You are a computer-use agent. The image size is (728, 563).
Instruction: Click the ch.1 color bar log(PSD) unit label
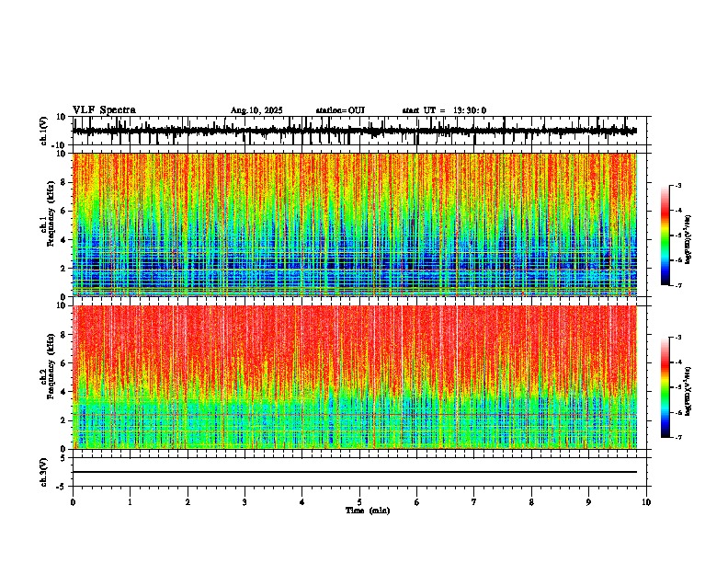[x=688, y=239]
